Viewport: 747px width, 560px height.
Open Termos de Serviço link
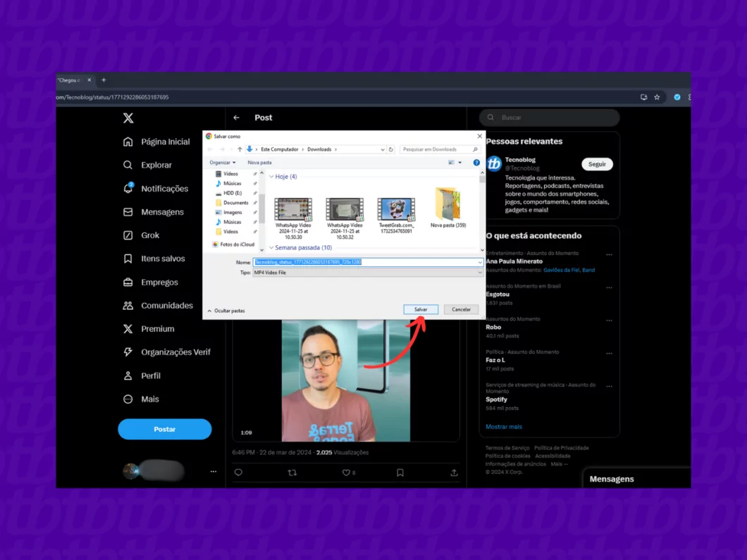pyautogui.click(x=507, y=448)
